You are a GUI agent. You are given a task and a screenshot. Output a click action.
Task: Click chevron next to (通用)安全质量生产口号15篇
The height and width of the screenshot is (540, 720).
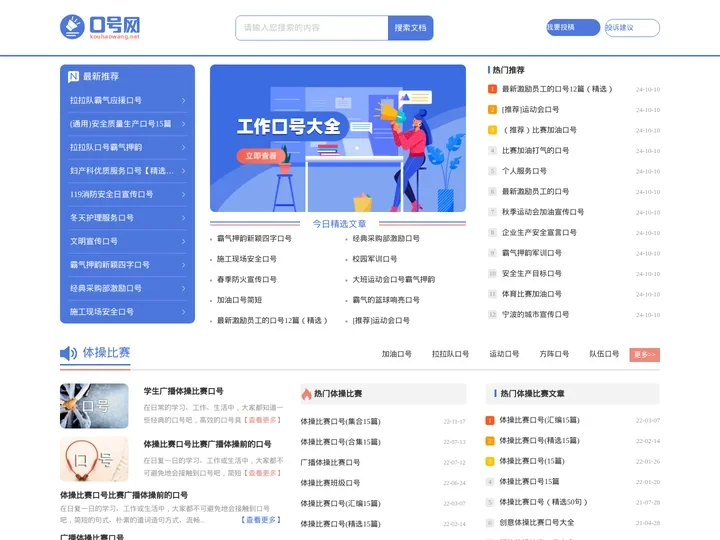[x=183, y=124]
